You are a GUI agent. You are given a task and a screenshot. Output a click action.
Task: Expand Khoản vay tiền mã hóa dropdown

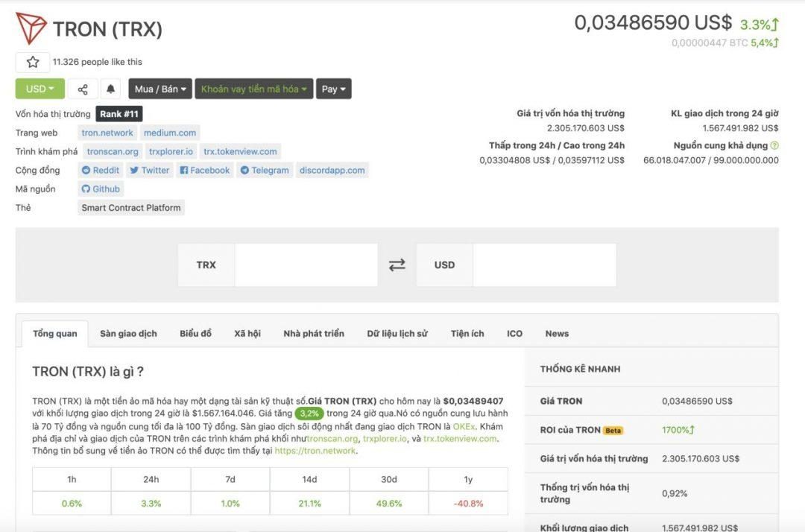[253, 89]
